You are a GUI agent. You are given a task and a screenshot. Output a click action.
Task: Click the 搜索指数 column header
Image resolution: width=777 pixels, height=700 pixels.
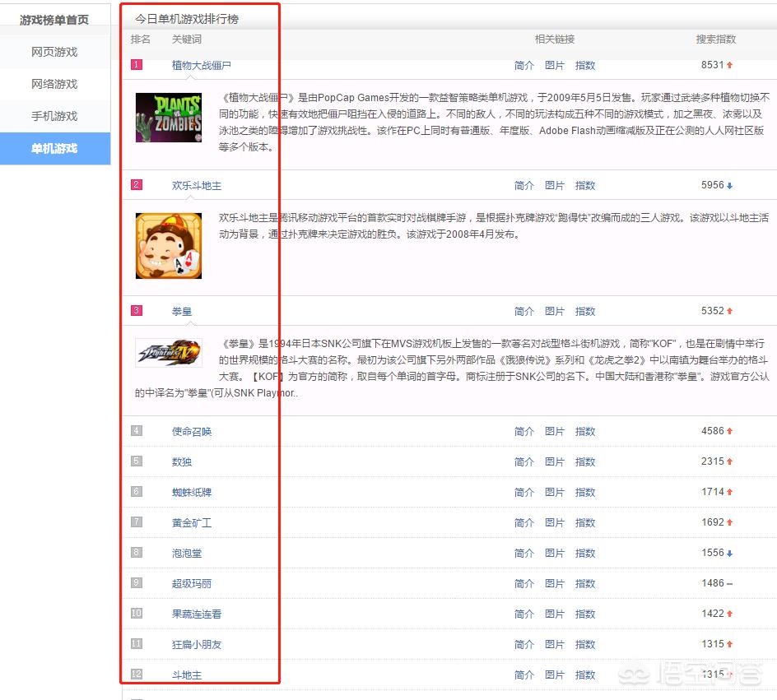point(715,39)
